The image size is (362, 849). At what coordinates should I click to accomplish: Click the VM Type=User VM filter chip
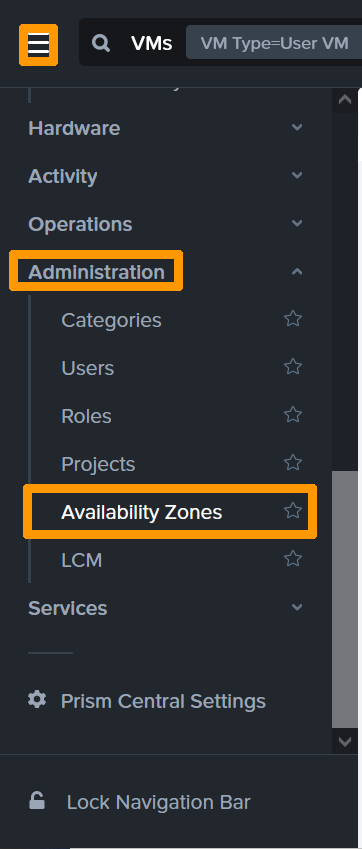pyautogui.click(x=274, y=42)
